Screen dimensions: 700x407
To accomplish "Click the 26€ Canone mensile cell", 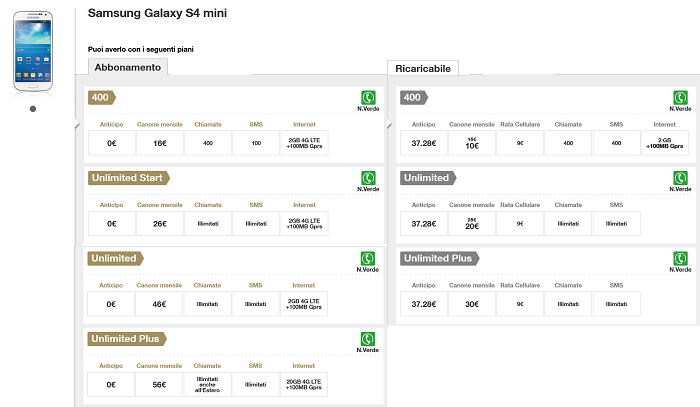I will pyautogui.click(x=160, y=224).
